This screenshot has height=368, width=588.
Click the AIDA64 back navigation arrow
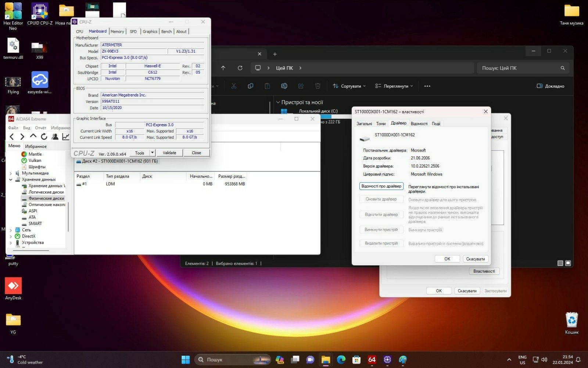12,137
